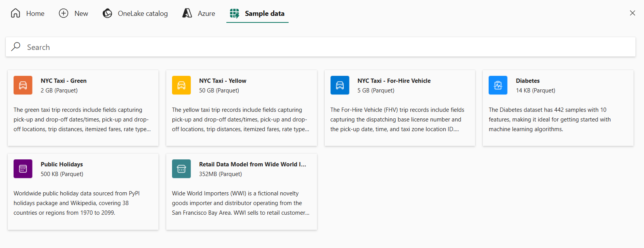Select the Sample data tab
Screen dimensions: 644x248
pyautogui.click(x=257, y=14)
